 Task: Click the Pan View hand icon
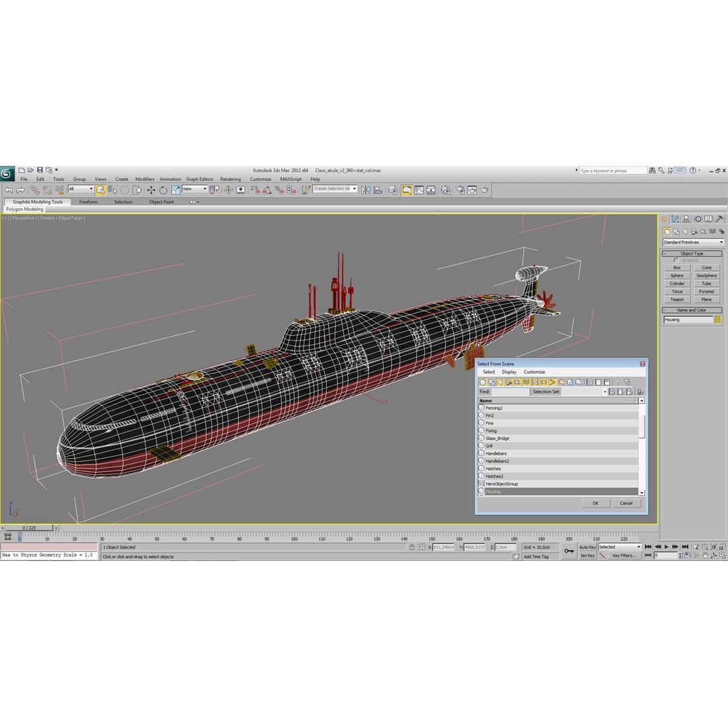coord(705,555)
